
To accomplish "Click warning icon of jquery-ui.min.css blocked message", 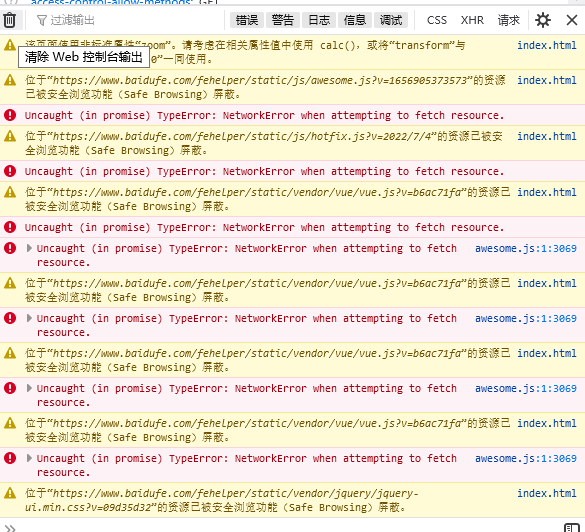I will coord(10,493).
